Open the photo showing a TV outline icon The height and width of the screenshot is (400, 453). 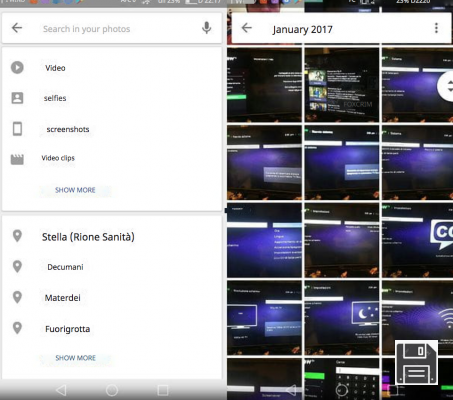click(x=264, y=318)
